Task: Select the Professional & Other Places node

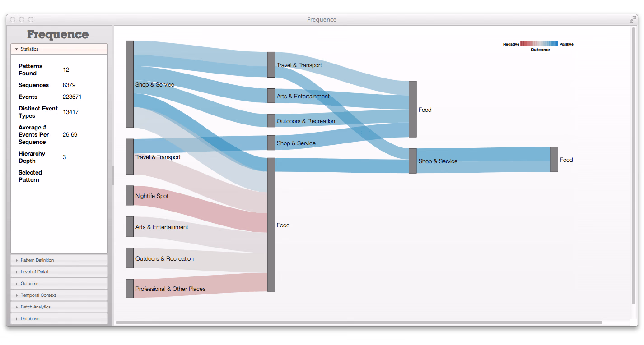Action: (130, 289)
